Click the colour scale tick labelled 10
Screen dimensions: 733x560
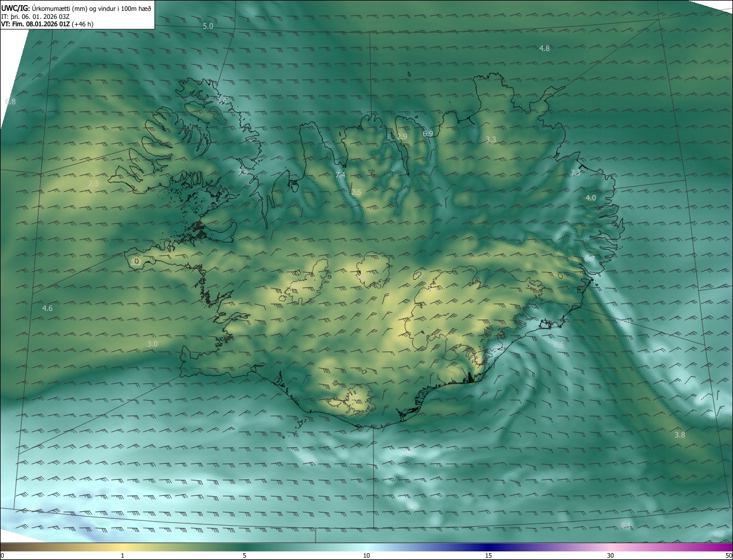[x=366, y=556]
